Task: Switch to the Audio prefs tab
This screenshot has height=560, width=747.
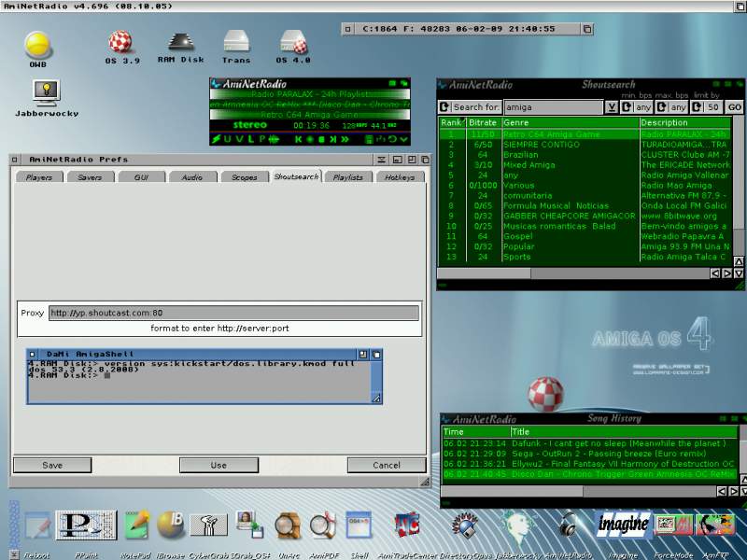Action: [x=192, y=176]
